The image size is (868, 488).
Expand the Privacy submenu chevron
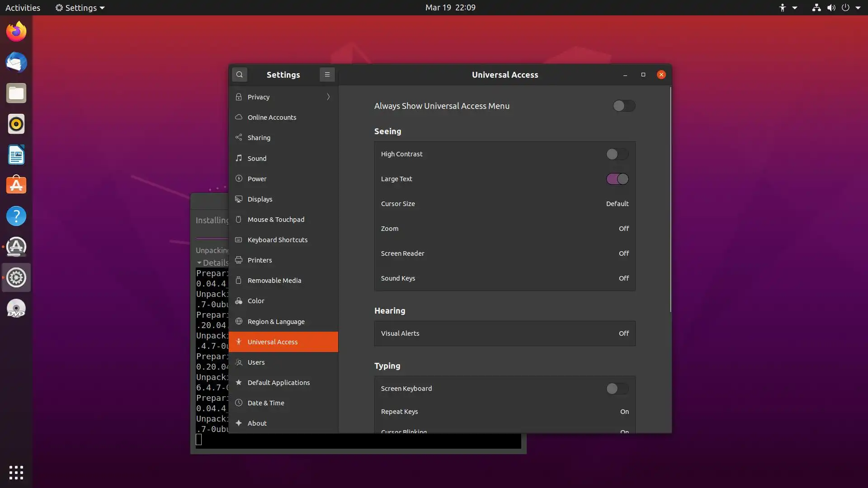(x=328, y=97)
